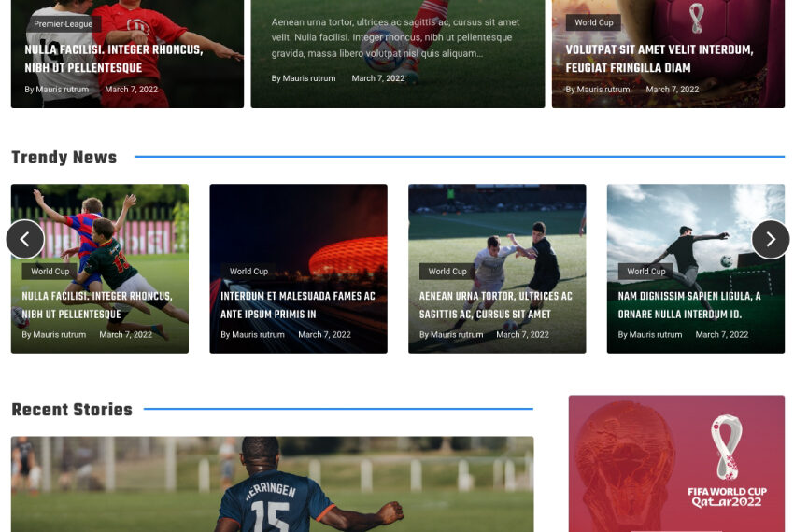Click World Cup tag above 'Aenean urna tortor' carousel headline

click(447, 272)
